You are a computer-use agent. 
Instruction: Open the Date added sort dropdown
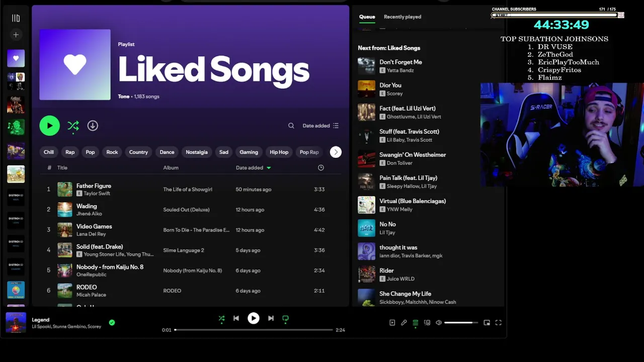coord(320,126)
